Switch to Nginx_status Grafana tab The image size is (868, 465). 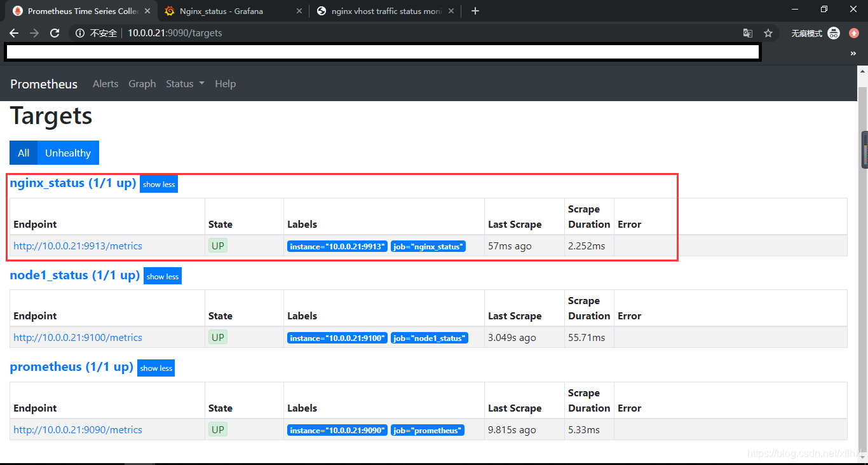coord(233,11)
